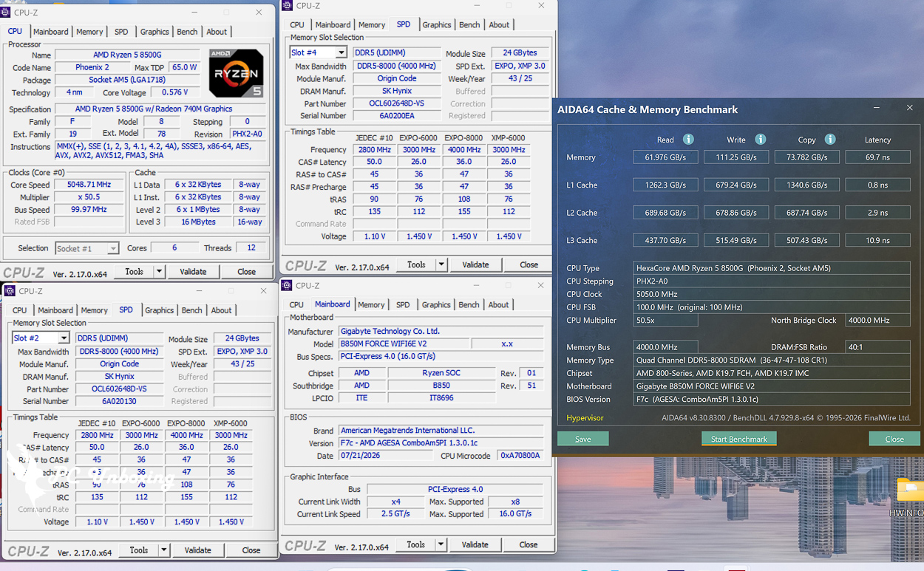Click the serial number 6A020130
Image resolution: width=924 pixels, height=571 pixels.
tap(119, 401)
